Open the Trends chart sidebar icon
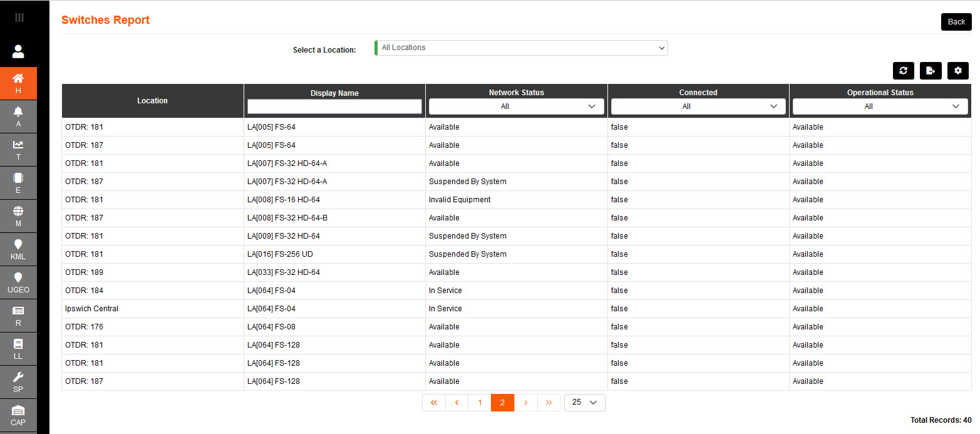Screen dimensions: 980x434 (x=18, y=149)
